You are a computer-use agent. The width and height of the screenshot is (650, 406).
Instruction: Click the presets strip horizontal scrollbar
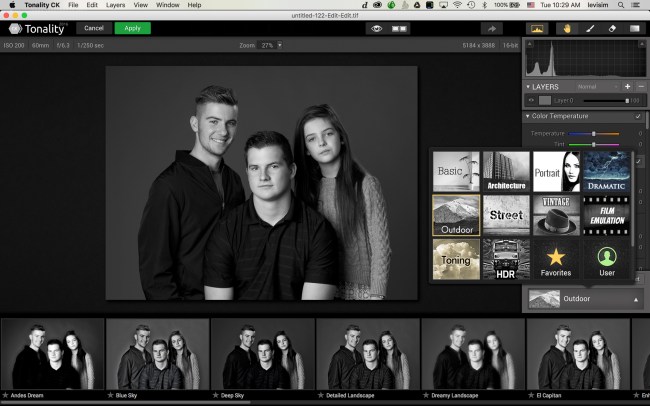(x=125, y=403)
